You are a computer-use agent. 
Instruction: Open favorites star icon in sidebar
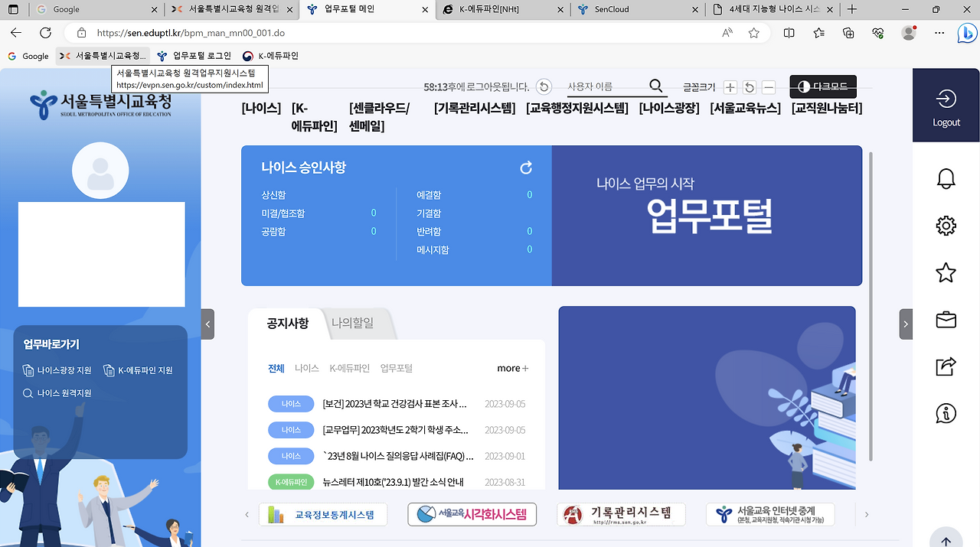coord(946,272)
